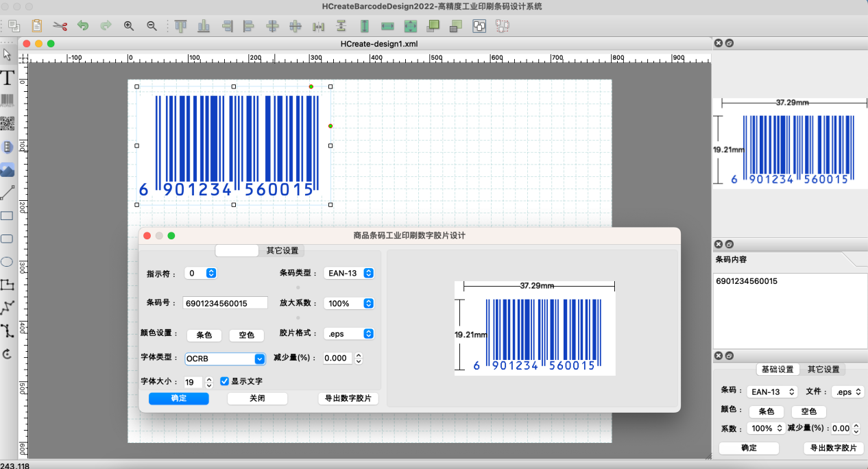Zoom in on the canvas

[129, 26]
